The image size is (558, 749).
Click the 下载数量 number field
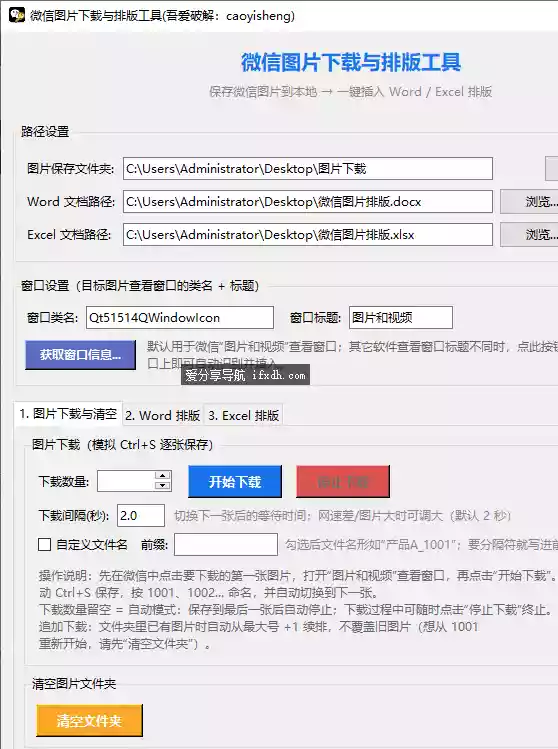[126, 481]
